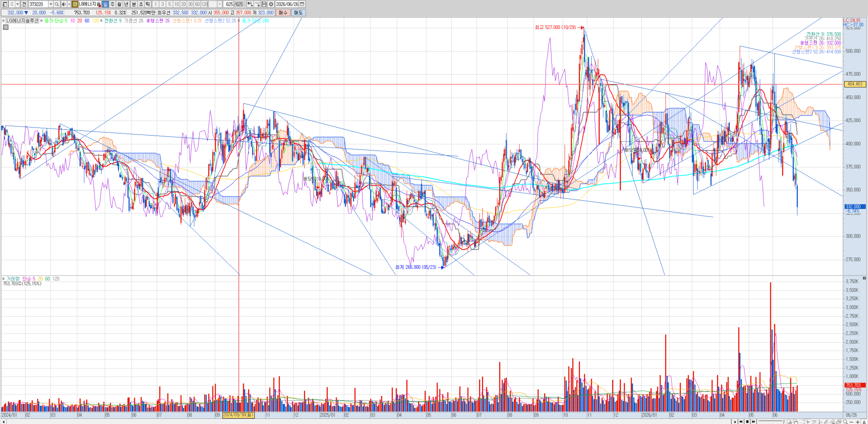Viewport: 868px width, 424px height.
Task: Click the candle count field showing 625
Action: [x=229, y=4]
